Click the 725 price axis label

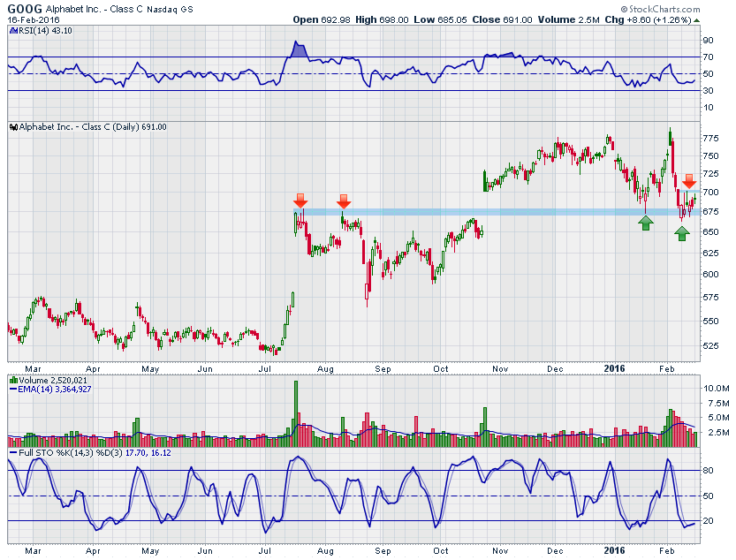click(x=710, y=174)
